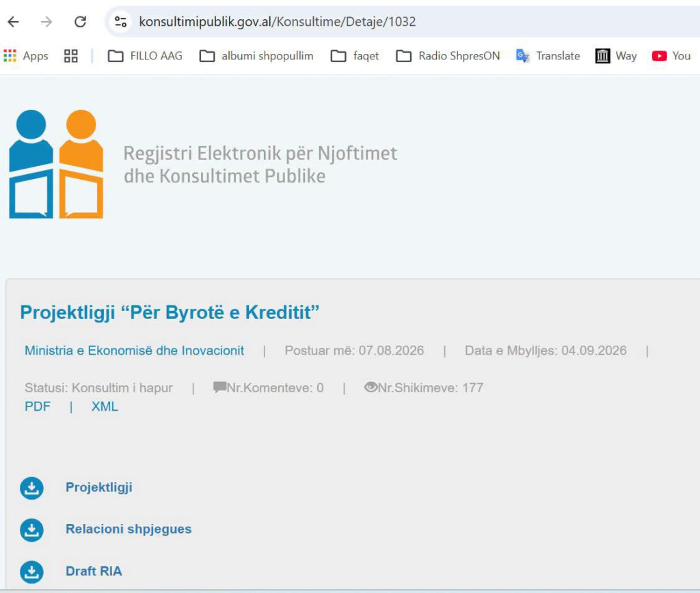Open the tab groups grid icon
The height and width of the screenshot is (593, 700).
click(x=71, y=56)
